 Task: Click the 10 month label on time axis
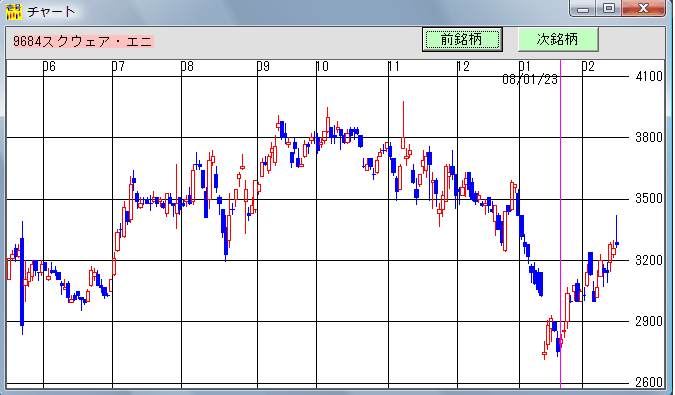pos(322,66)
